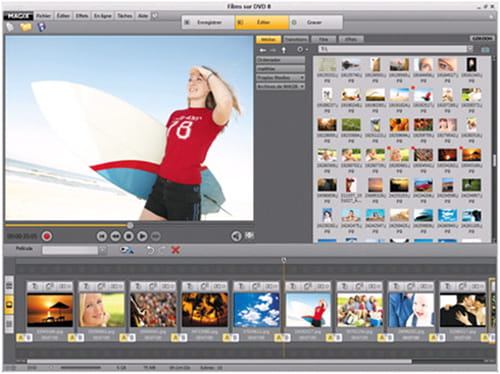The height and width of the screenshot is (374, 500).
Task: Go up one folder level arrow
Action: tap(284, 50)
